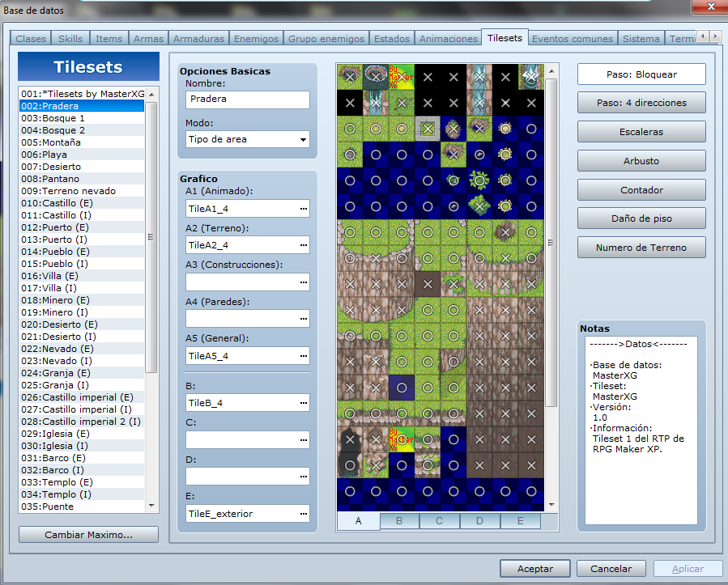Image resolution: width=728 pixels, height=585 pixels.
Task: Open the A3 (Construcciones) browse button
Action: [303, 282]
